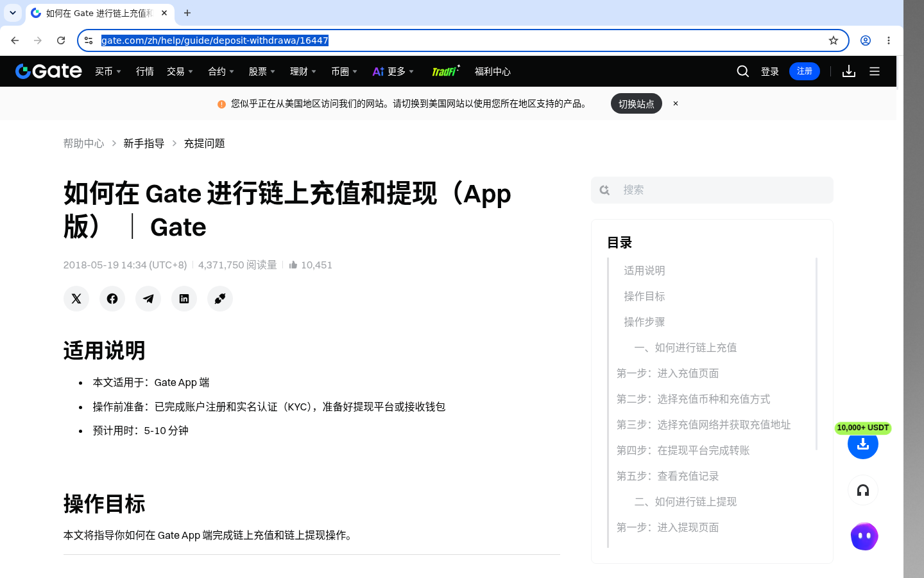Viewport: 924px width, 578px height.
Task: Click the table of contents scrollbar
Action: (x=816, y=353)
